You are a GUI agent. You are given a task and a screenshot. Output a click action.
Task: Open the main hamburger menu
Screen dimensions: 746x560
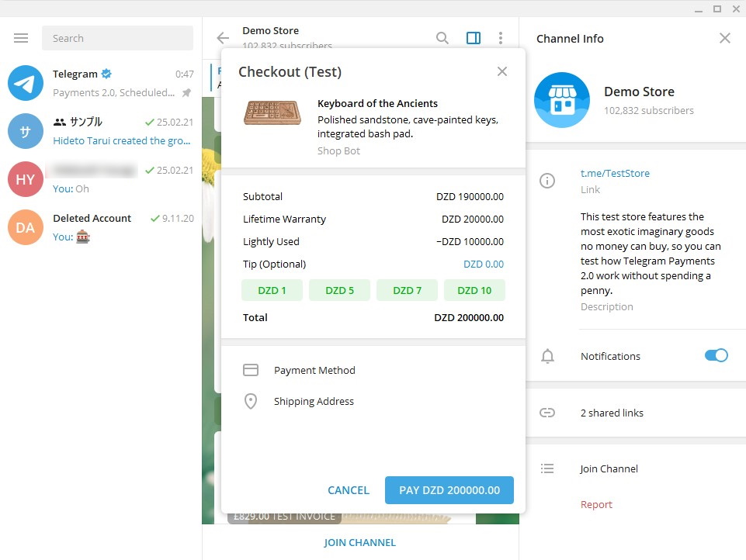[20, 37]
